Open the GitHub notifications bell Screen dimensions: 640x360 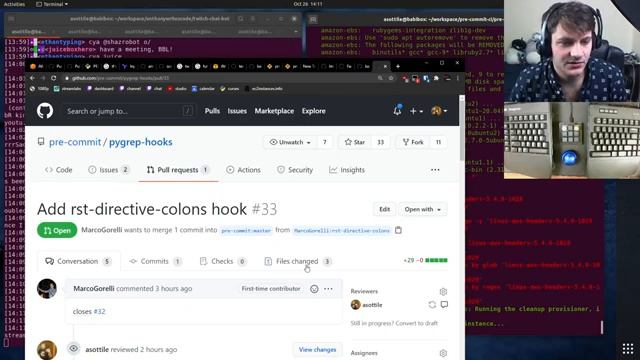(x=397, y=111)
